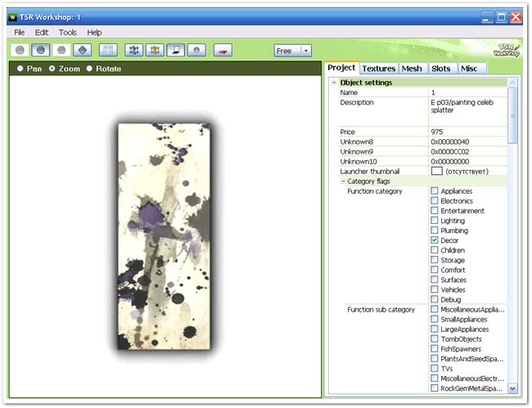Enable the RockGemMetalSpawners checkbox
The height and width of the screenshot is (408, 532).
click(435, 388)
